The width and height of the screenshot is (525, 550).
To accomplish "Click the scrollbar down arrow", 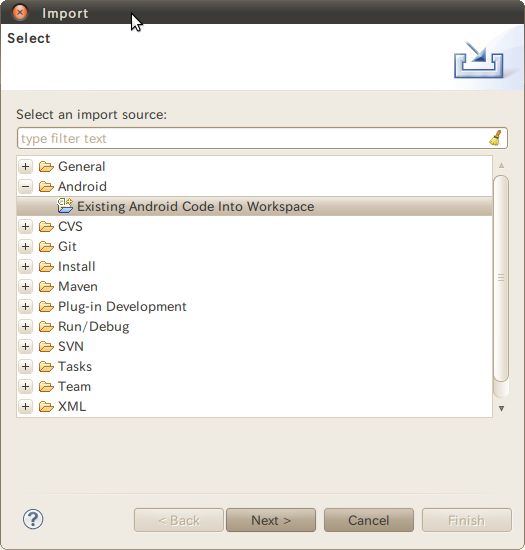I will pos(501,408).
